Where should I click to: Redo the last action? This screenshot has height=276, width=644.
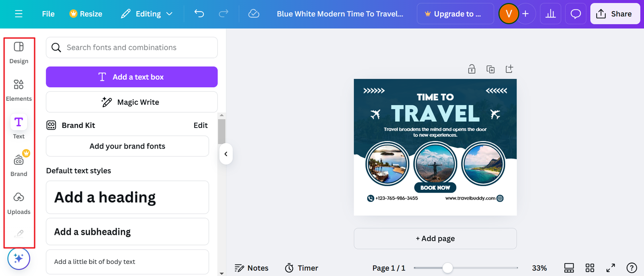(x=223, y=14)
